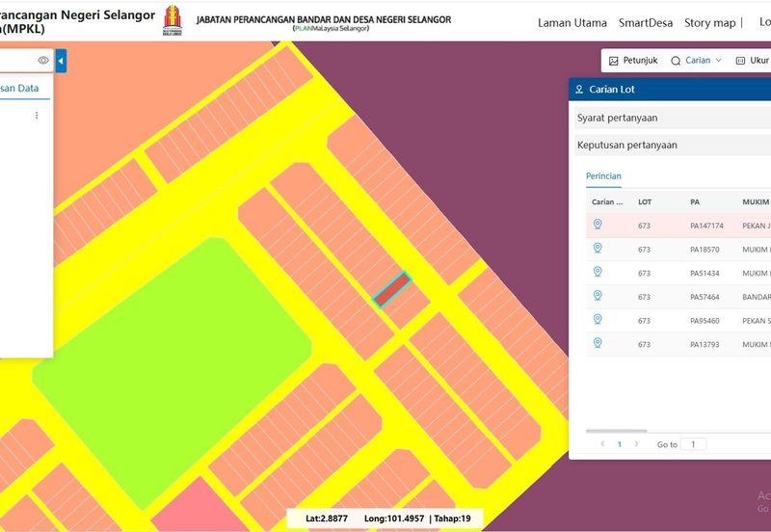Click the Selangor state emblem logo
The height and width of the screenshot is (532, 771).
pyautogui.click(x=173, y=20)
